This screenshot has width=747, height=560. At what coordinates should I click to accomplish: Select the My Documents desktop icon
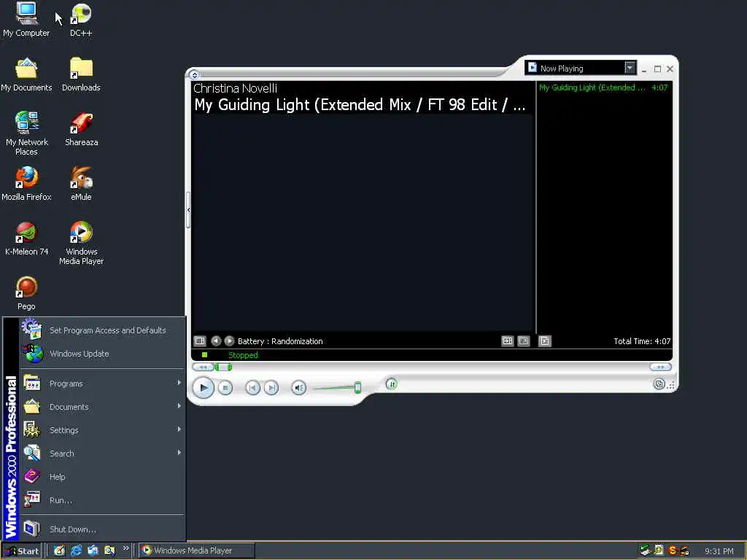[x=26, y=75]
